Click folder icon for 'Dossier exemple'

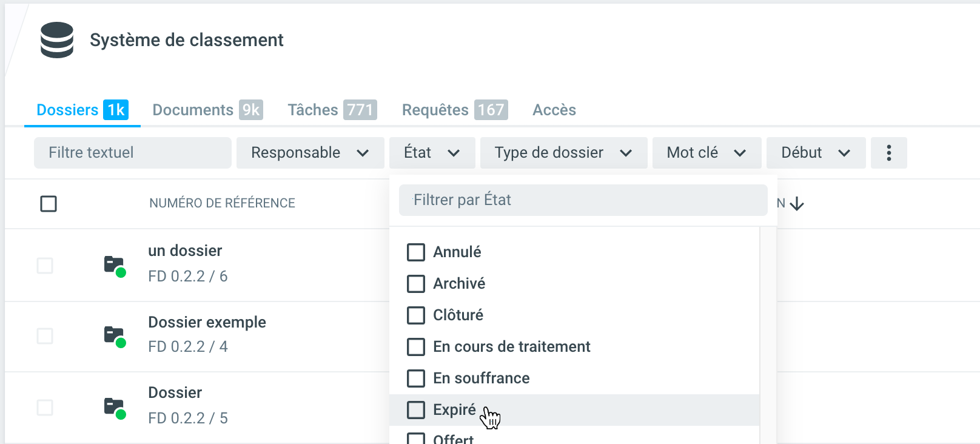pyautogui.click(x=114, y=336)
